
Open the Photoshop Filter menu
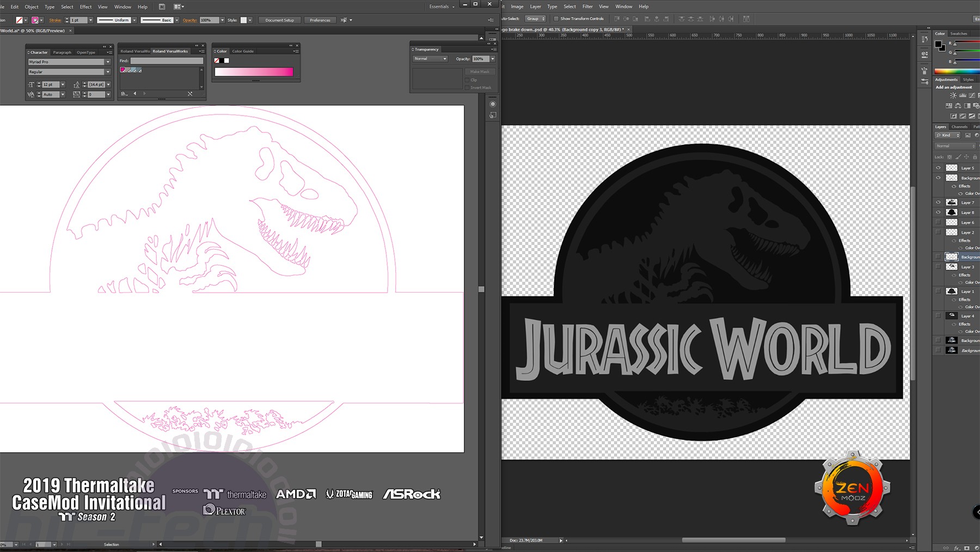(587, 7)
